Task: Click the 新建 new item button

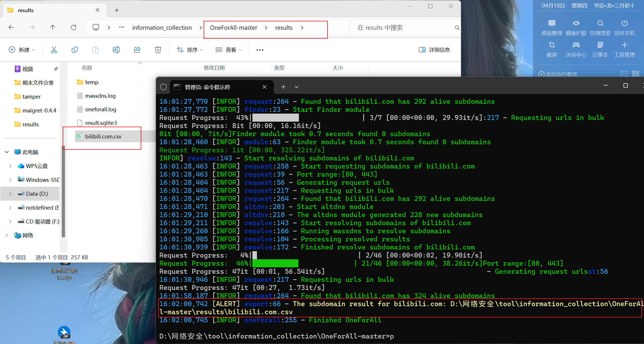Action: coord(22,50)
